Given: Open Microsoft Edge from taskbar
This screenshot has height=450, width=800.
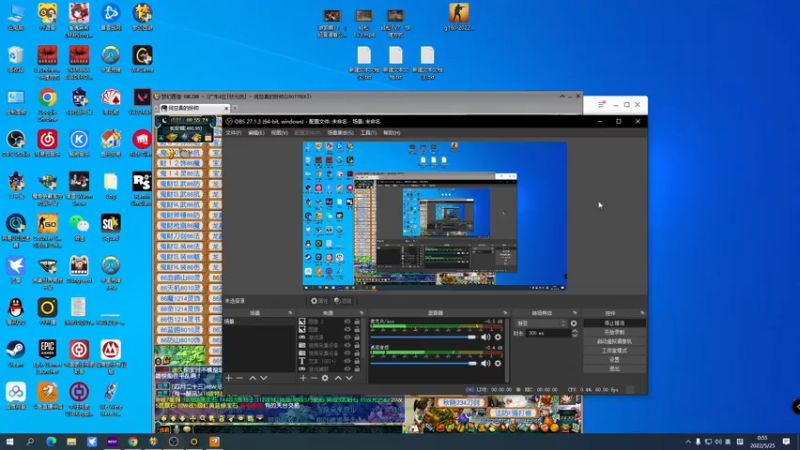Looking at the screenshot, I should 51,441.
